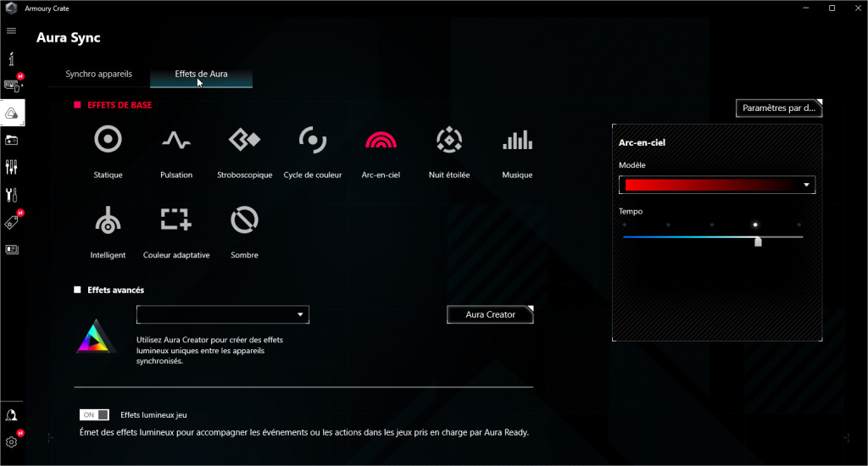Switch to Synchro appareils tab
Image resolution: width=868 pixels, height=466 pixels.
(x=98, y=75)
